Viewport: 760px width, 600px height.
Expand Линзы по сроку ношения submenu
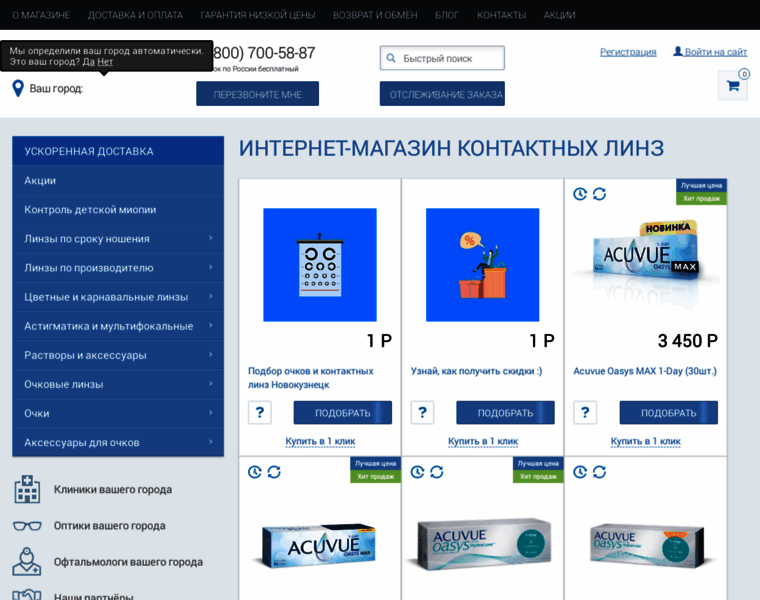pyautogui.click(x=211, y=238)
